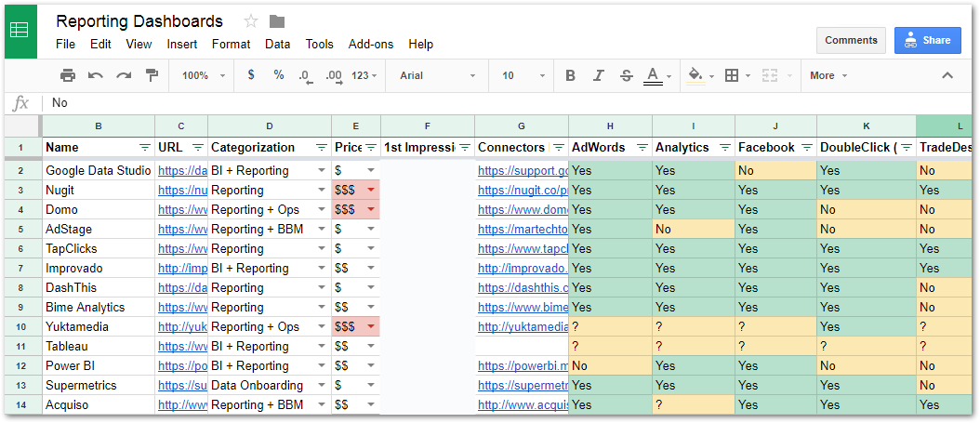Click the Comments button
The height and width of the screenshot is (423, 980).
851,40
